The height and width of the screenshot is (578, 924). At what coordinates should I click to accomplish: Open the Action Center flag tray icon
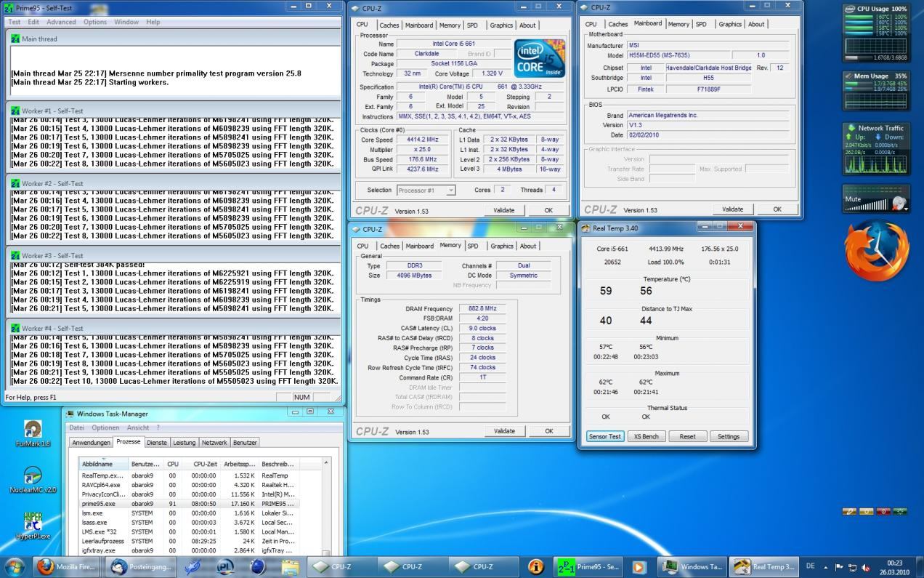[x=840, y=567]
